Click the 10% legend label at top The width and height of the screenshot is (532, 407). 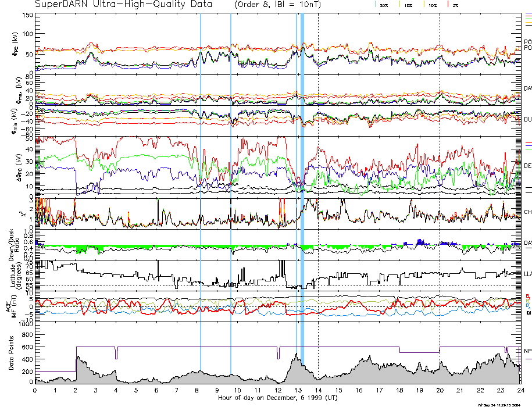(434, 5)
